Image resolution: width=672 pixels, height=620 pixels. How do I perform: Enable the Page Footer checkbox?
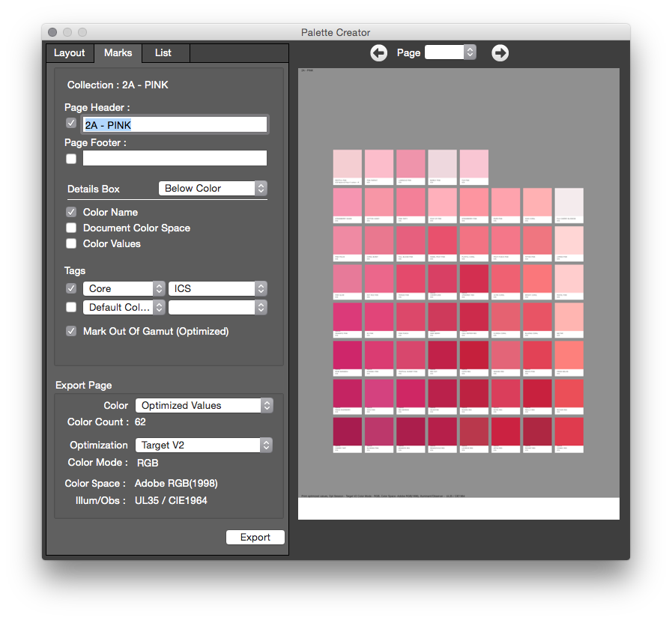(x=71, y=159)
